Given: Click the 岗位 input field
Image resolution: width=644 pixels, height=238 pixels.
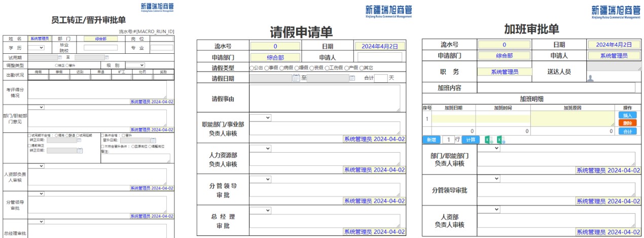Looking at the screenshot, I should point(162,39).
